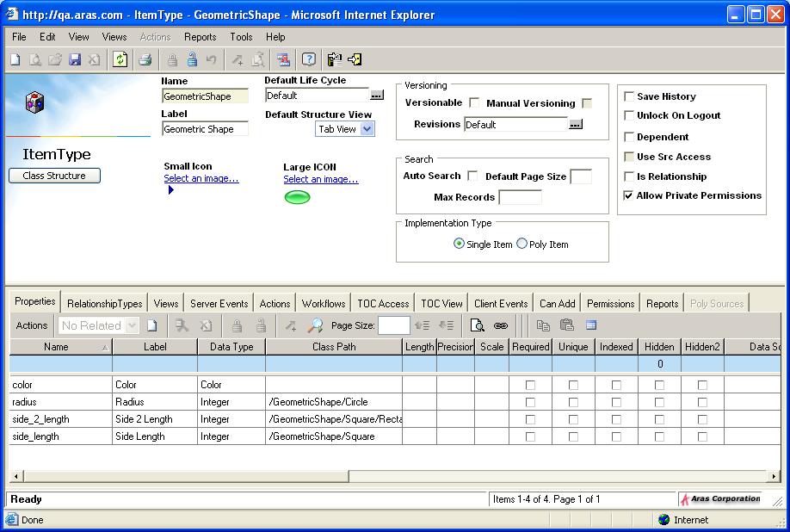Screen dimensions: 790x532
Task: Click the Data Type column header
Action: click(x=231, y=347)
